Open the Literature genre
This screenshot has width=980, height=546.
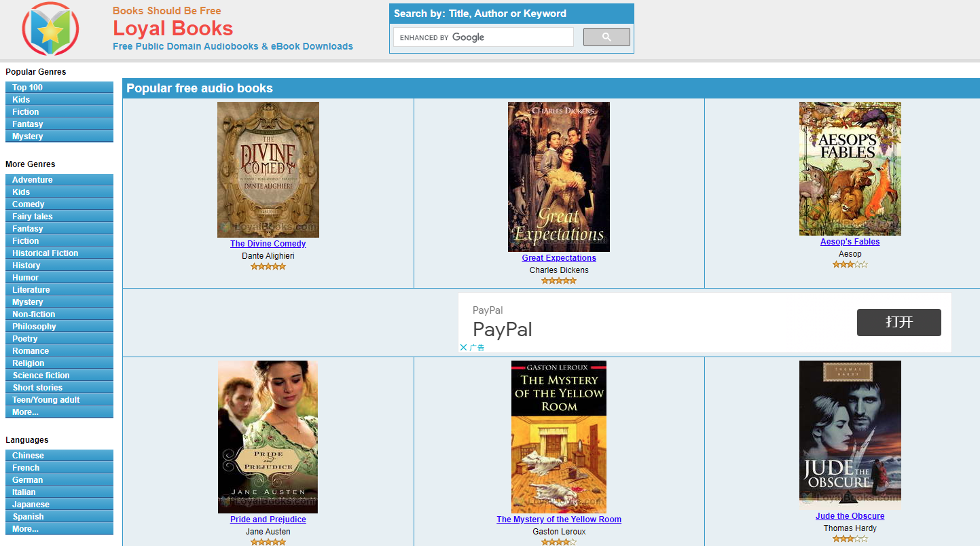click(x=59, y=290)
